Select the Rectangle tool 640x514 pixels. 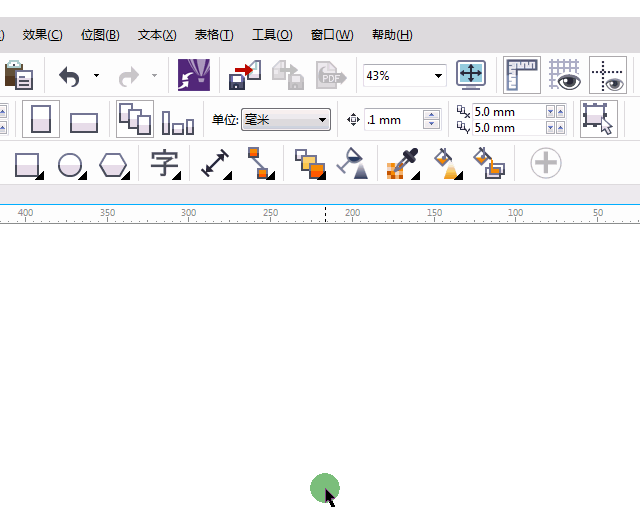point(28,165)
